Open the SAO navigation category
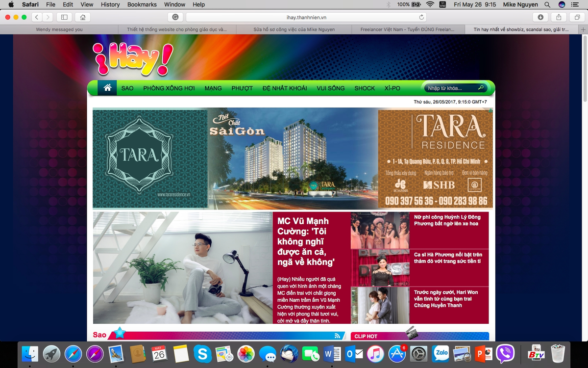The image size is (588, 368). click(127, 88)
